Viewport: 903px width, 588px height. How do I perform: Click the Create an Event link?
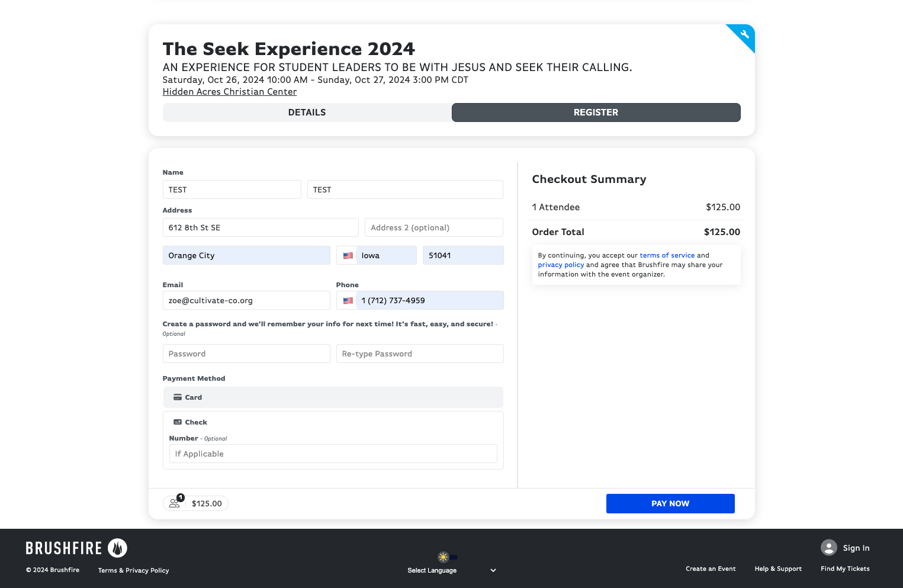[711, 569]
